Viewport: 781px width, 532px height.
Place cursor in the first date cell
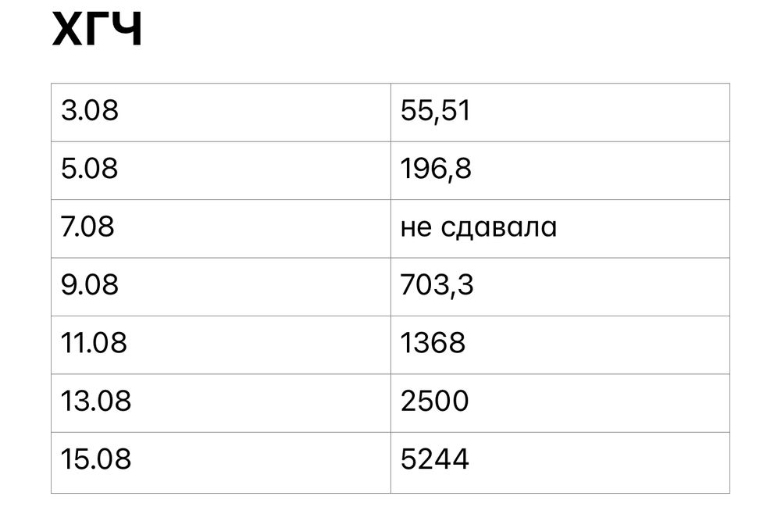pos(90,112)
